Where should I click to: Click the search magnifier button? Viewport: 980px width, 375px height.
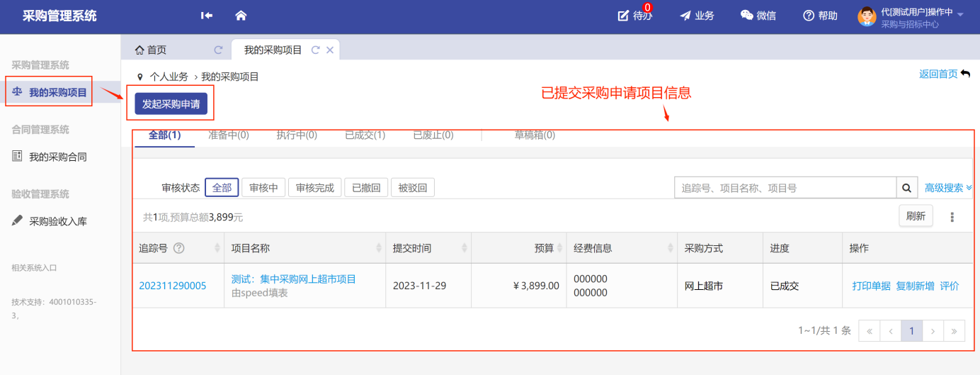pos(906,188)
